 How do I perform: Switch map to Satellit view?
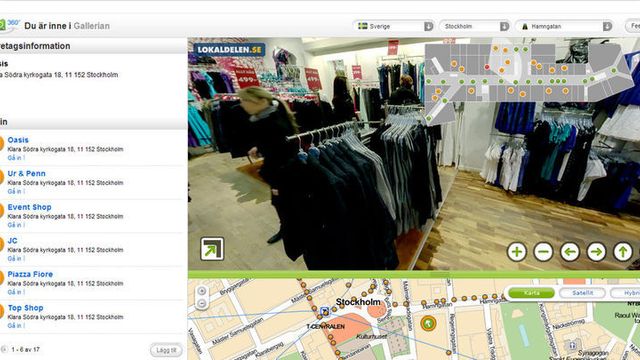click(x=582, y=293)
